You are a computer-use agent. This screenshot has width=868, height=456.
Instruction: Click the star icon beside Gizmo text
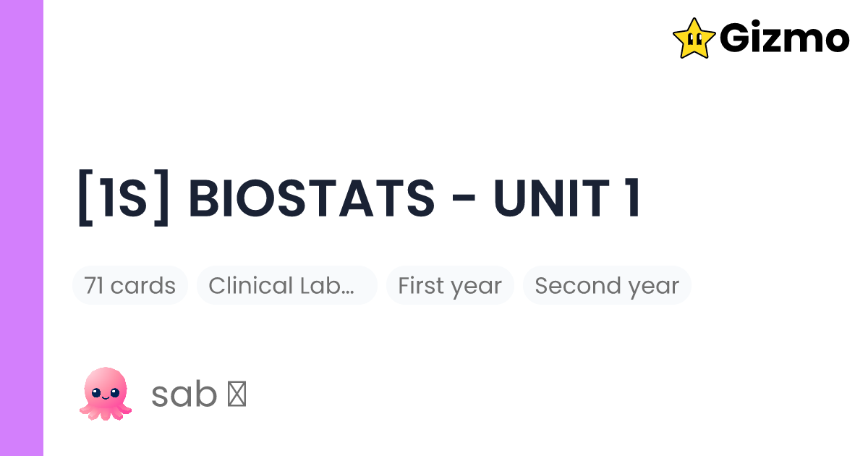click(694, 39)
